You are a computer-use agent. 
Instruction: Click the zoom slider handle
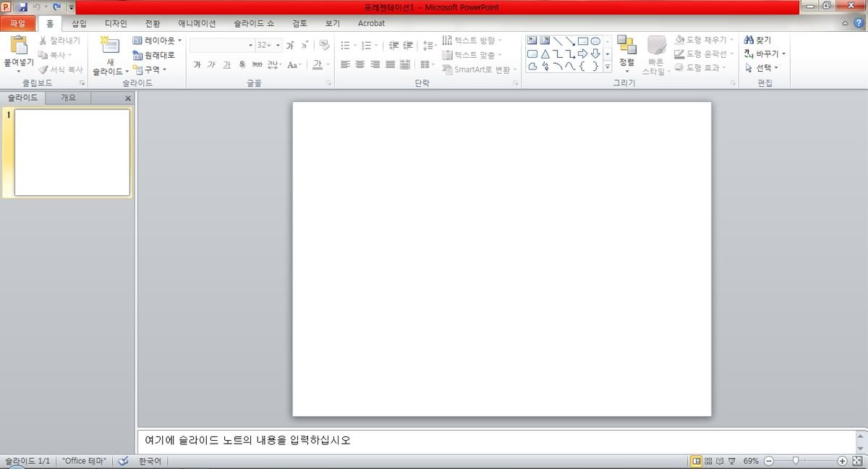796,460
